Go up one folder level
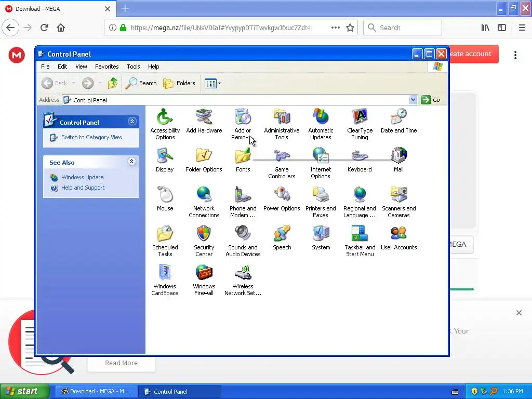This screenshot has height=399, width=532. (x=113, y=83)
